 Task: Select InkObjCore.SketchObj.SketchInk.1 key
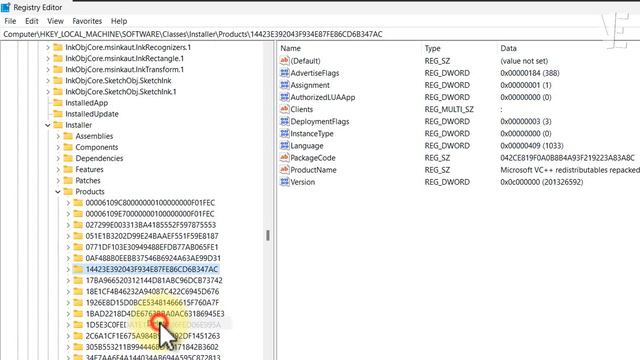(121, 92)
